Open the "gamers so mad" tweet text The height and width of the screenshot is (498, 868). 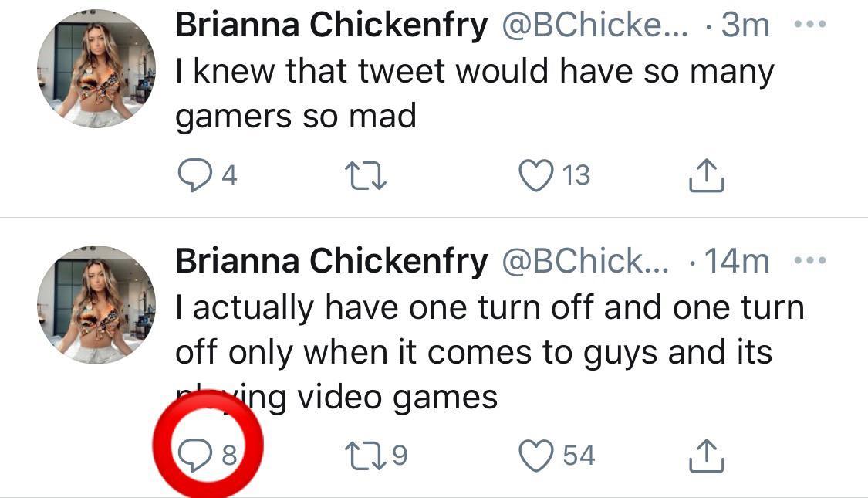coord(474,93)
